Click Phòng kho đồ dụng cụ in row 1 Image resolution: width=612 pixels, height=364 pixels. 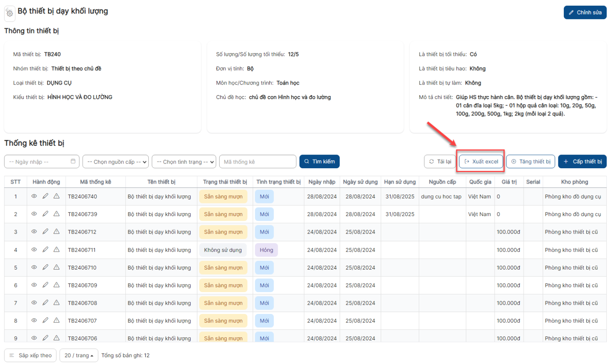point(573,197)
